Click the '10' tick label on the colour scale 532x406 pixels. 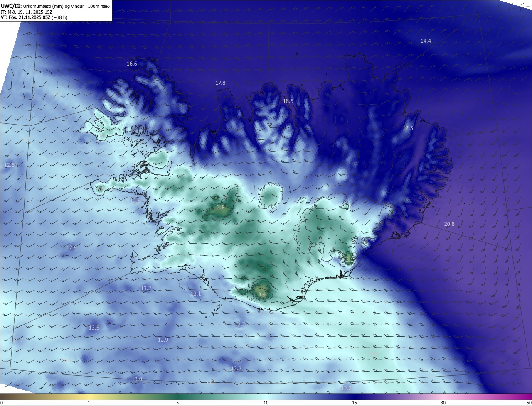[x=266, y=403]
